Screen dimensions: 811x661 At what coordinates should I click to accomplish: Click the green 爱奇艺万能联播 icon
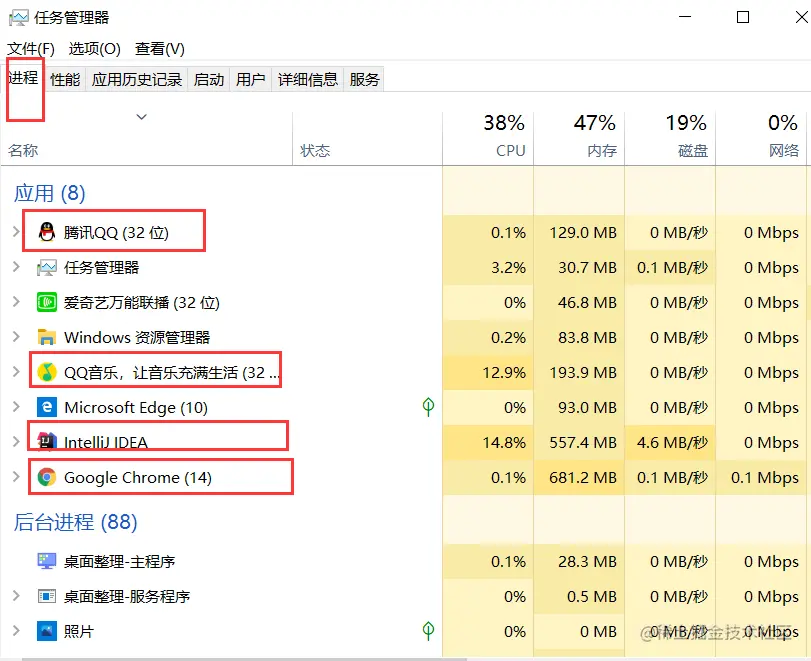click(47, 302)
